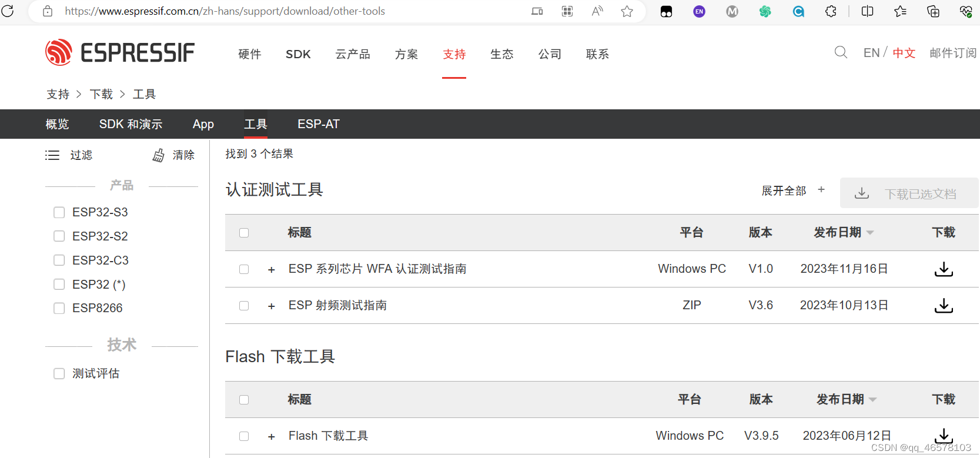The image size is (980, 458).
Task: Open the Favorites list icon
Action: click(900, 11)
